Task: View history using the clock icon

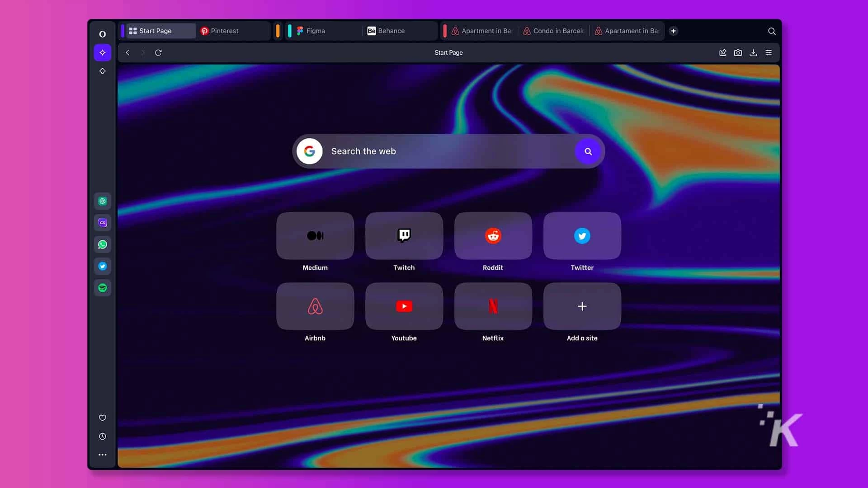Action: pyautogui.click(x=103, y=436)
